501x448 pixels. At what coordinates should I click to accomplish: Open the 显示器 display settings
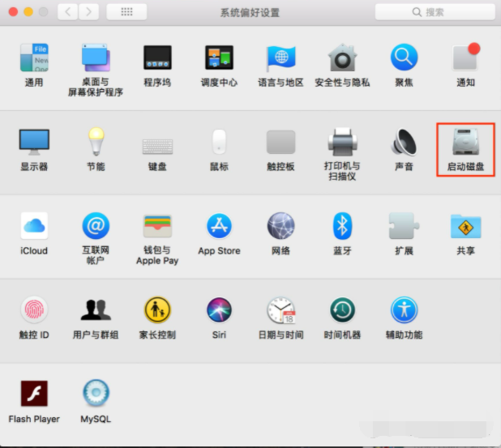click(x=34, y=143)
